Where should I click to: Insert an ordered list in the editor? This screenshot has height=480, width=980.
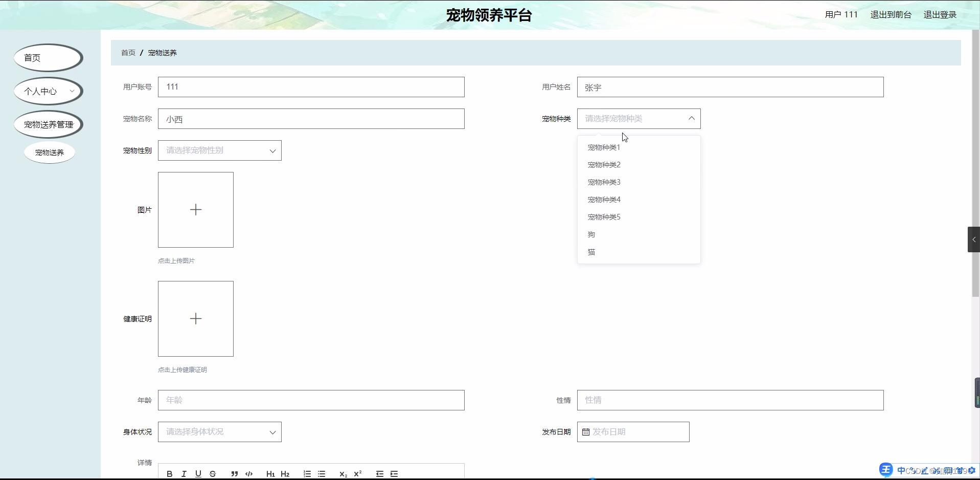coord(307,474)
